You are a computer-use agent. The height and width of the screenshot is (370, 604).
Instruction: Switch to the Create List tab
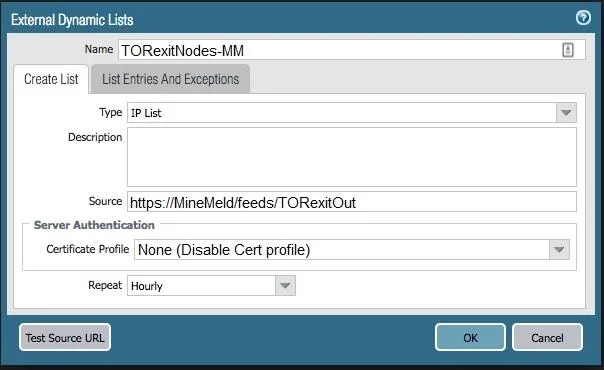[51, 79]
